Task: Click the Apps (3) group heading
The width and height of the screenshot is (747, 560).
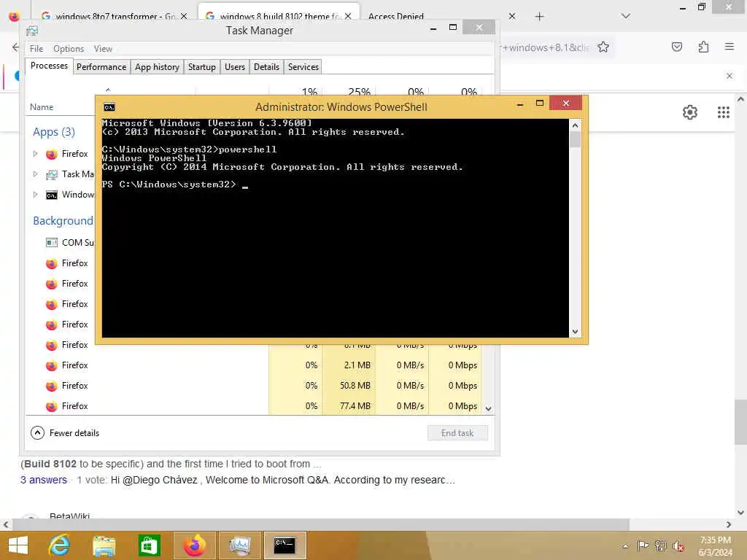Action: (x=54, y=132)
